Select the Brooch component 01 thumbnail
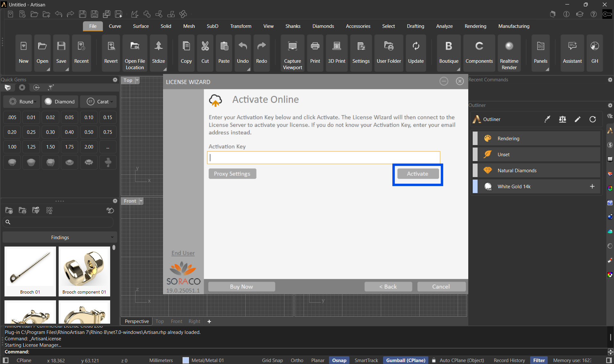This screenshot has height=364, width=614. pyautogui.click(x=84, y=271)
